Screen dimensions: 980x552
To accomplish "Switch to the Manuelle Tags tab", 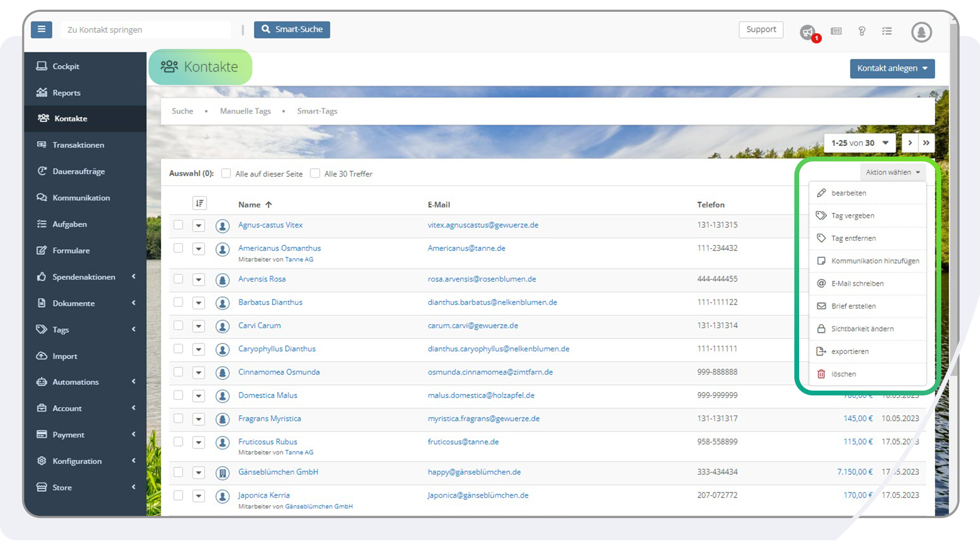I will pos(245,111).
